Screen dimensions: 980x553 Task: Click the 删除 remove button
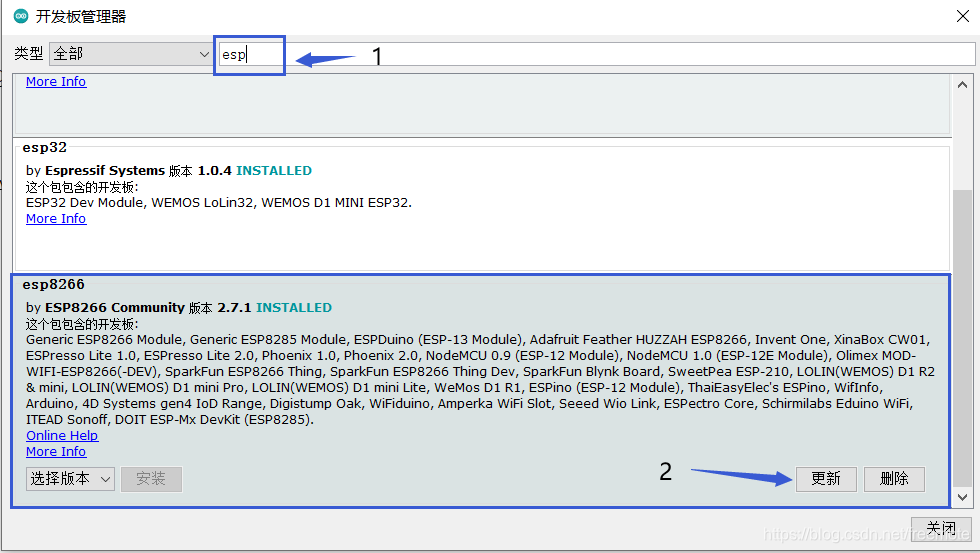pyautogui.click(x=894, y=479)
